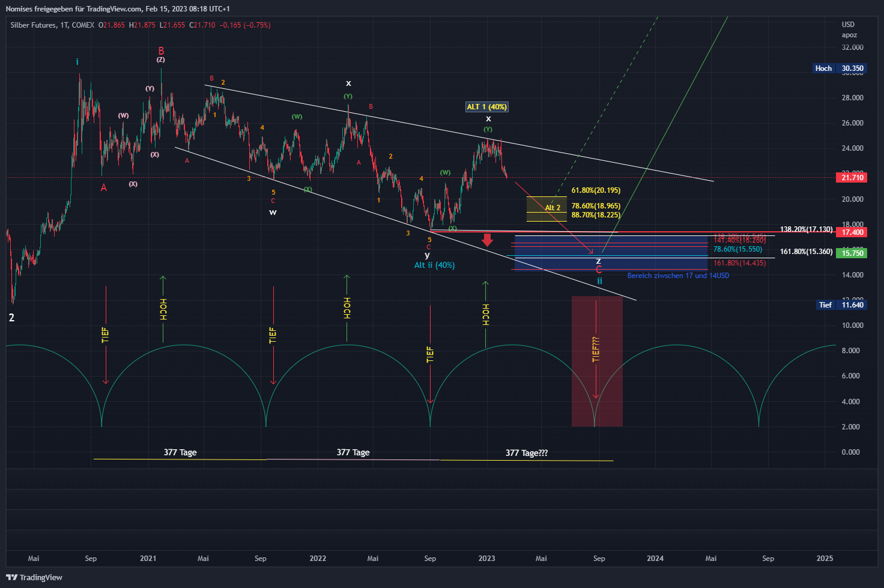884x588 pixels.
Task: Select the 'TIEF???' label in red zone
Action: [x=596, y=349]
